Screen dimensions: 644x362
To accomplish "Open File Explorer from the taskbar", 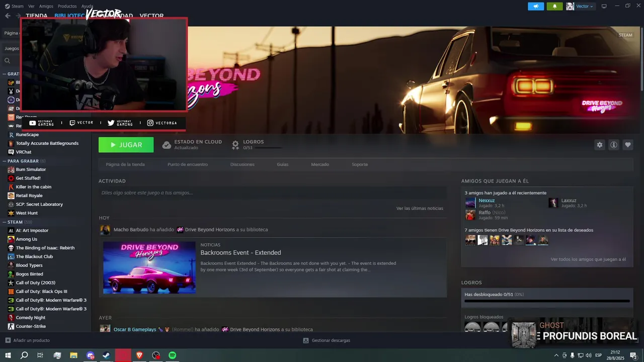I will (73, 355).
